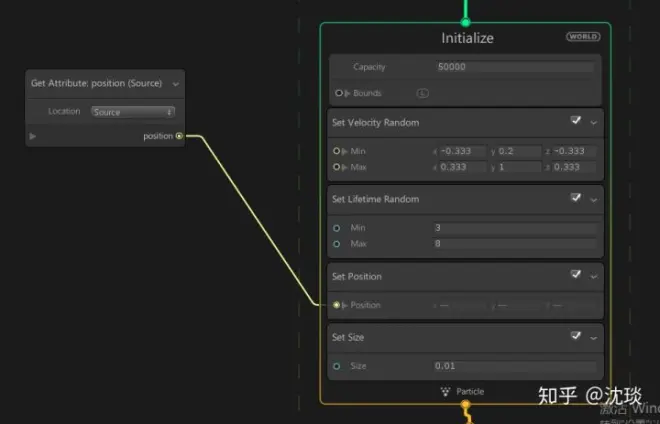This screenshot has width=660, height=424.
Task: Collapse the Set Position block chevron
Action: 593,277
